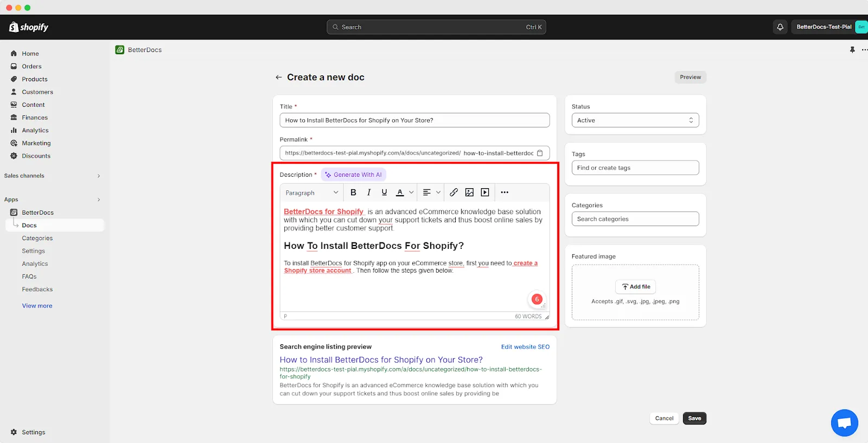Click the Shopify logo

[29, 27]
